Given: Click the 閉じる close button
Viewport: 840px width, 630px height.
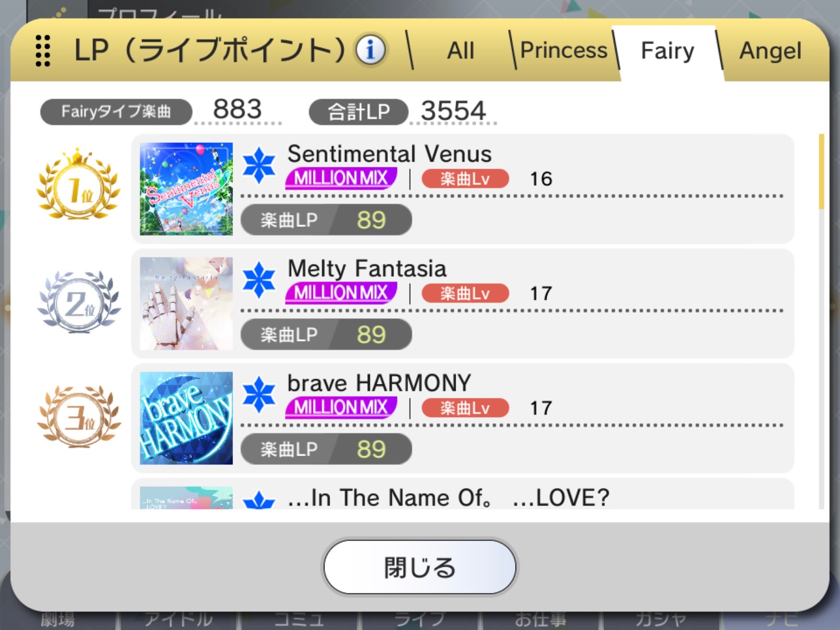Looking at the screenshot, I should click(x=419, y=567).
